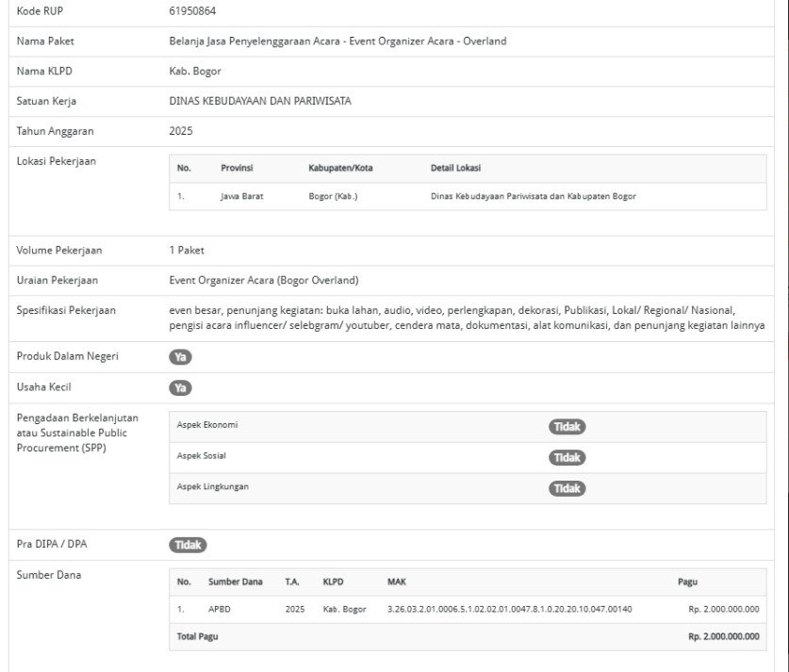
Task: Click the Jawa Barat province cell
Action: [242, 196]
